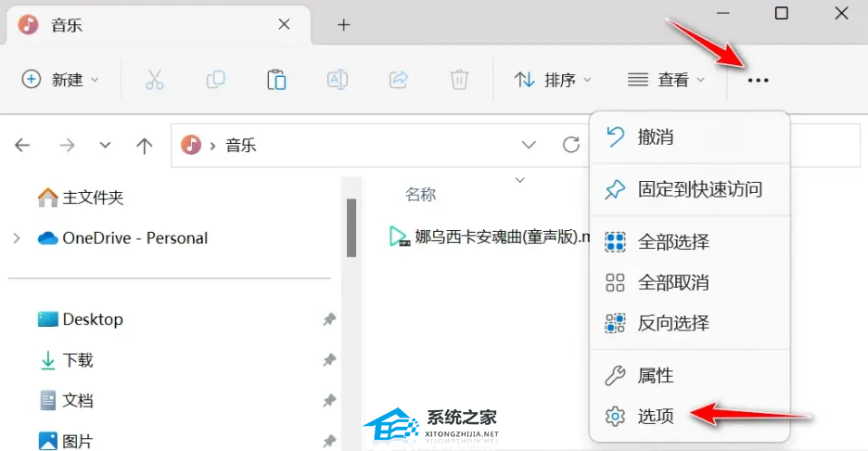
Task: Select the 娜乌西卡安魂曲(童声版) file
Action: (x=490, y=238)
